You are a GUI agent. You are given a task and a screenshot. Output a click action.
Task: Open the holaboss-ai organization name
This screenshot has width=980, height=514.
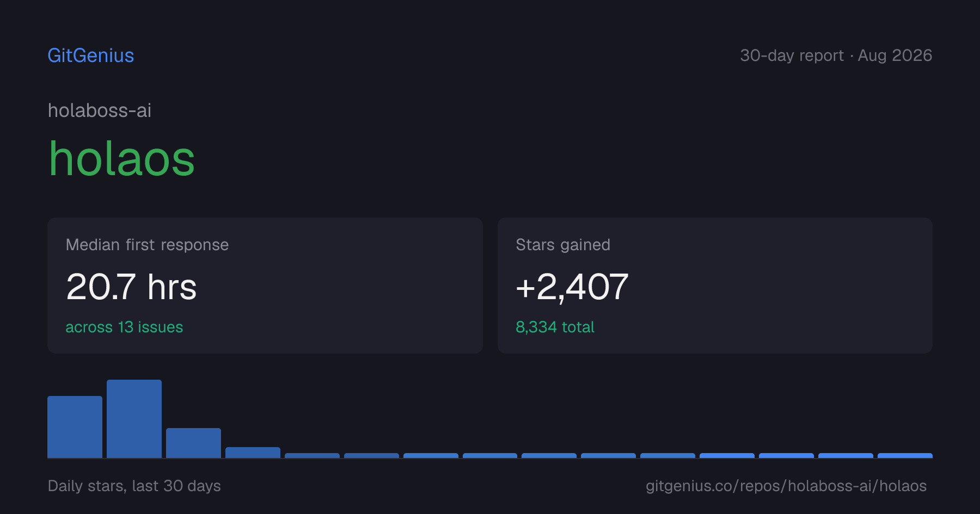click(x=100, y=110)
